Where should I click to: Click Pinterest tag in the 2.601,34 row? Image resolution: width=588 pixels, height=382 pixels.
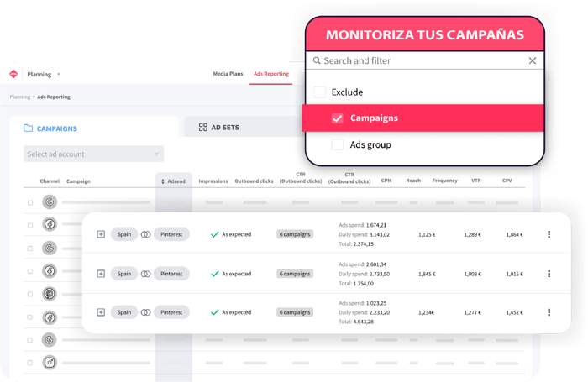pos(171,274)
